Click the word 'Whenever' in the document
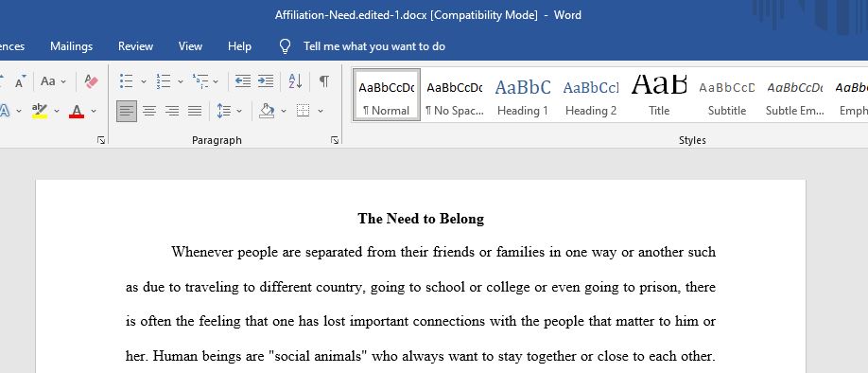 click(202, 253)
